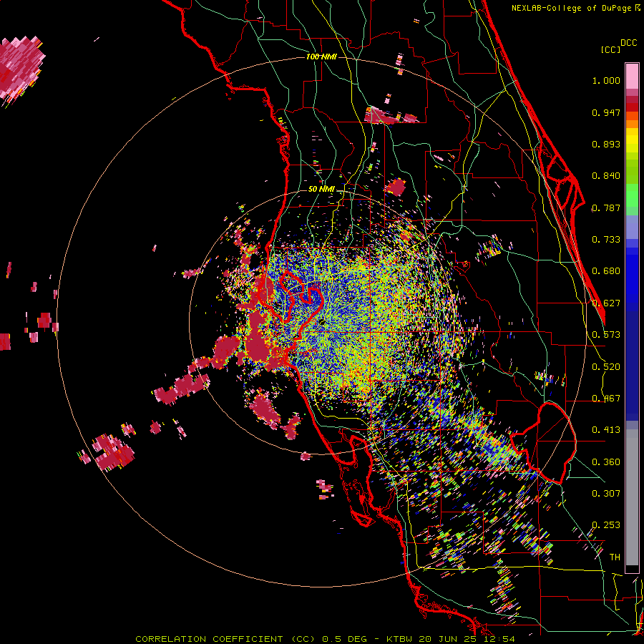Click the 0.413 scale value
The width and height of the screenshot is (644, 644).
point(606,430)
